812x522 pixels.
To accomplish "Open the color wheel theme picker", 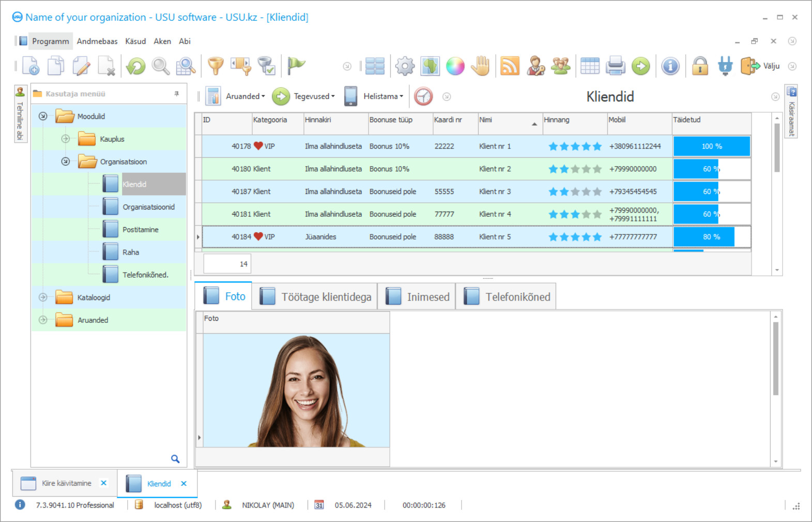I will pyautogui.click(x=455, y=66).
